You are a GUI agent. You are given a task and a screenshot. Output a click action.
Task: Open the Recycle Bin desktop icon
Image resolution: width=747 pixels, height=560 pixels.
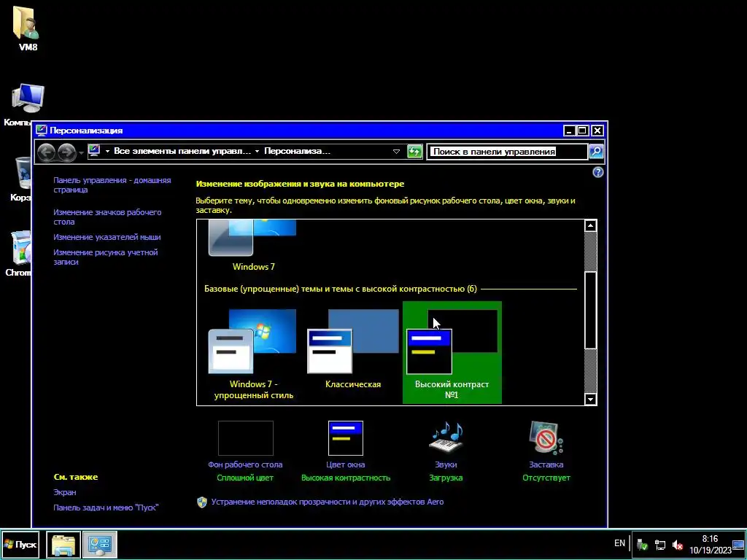tap(22, 178)
